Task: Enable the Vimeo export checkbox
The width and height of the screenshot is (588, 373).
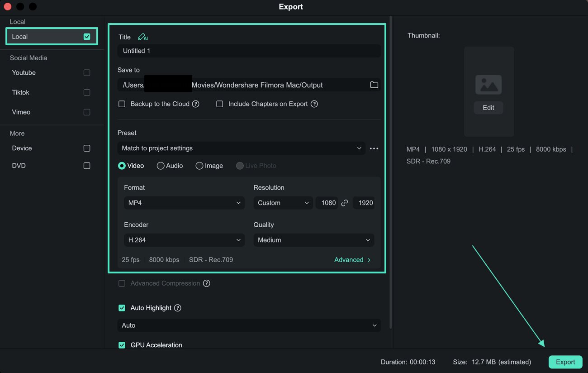Action: click(87, 112)
